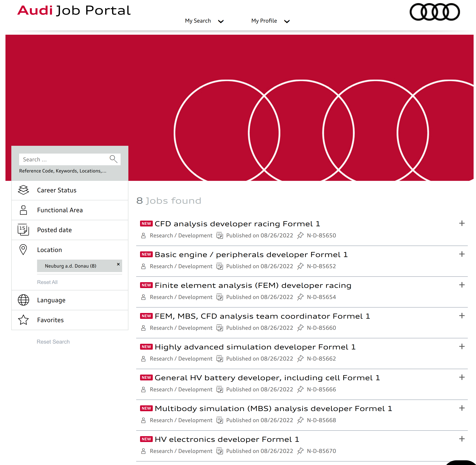Click pin icon beside N-D-85660
The height and width of the screenshot is (465, 476).
tap(300, 328)
